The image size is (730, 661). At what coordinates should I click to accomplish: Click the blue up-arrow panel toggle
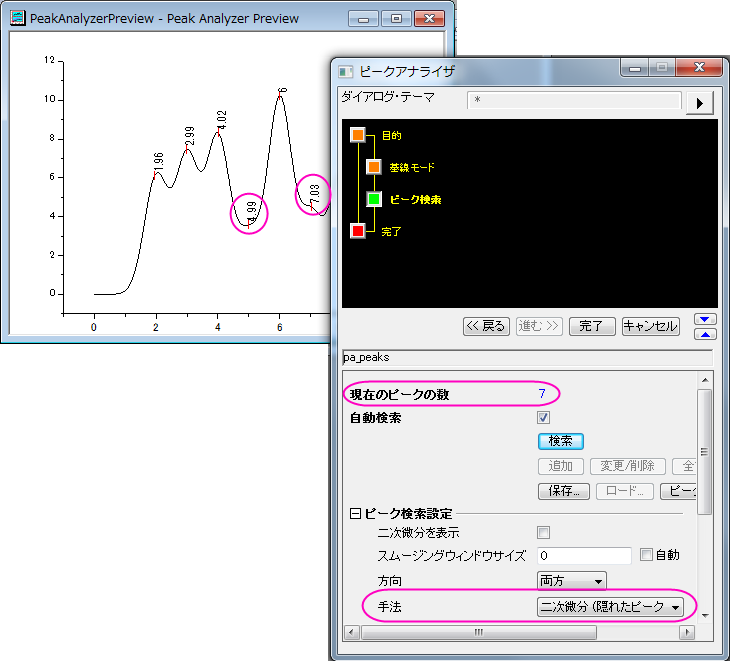[705, 334]
